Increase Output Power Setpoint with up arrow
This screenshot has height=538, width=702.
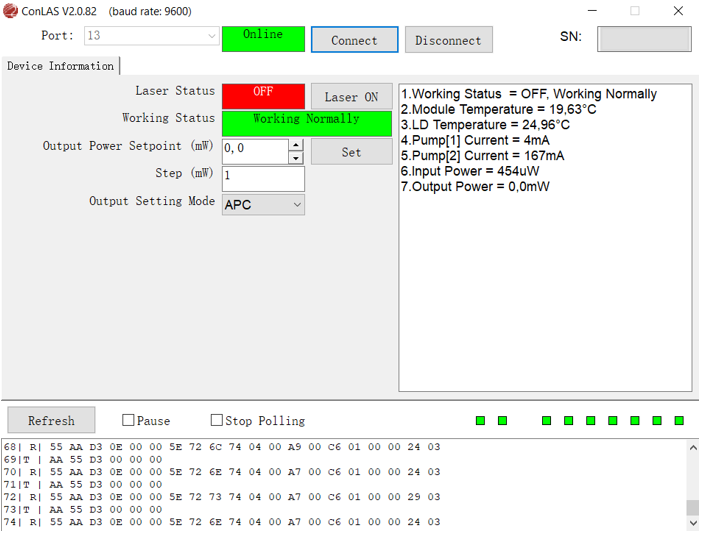pos(296,145)
